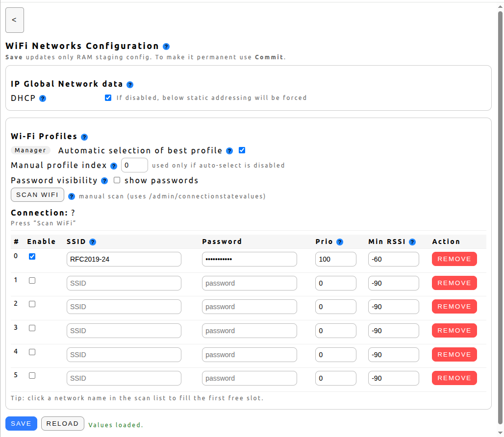Click the DHCP help icon
Image resolution: width=504 pixels, height=437 pixels.
click(43, 98)
